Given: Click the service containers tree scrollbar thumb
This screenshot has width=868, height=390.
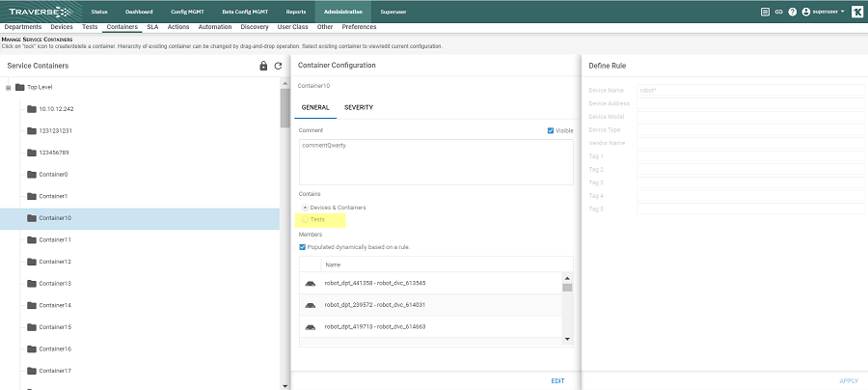Looking at the screenshot, I should [x=285, y=108].
